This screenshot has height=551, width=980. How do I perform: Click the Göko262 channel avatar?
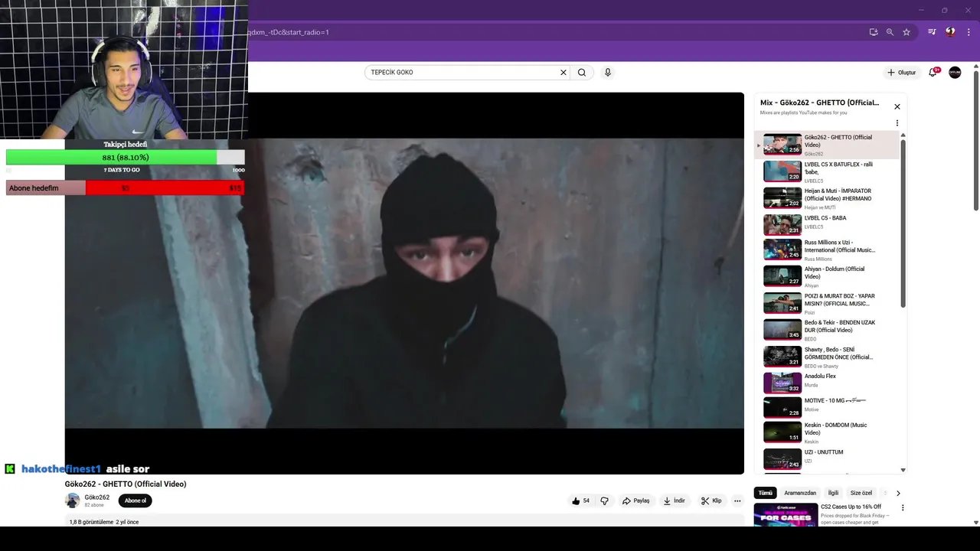click(x=73, y=500)
